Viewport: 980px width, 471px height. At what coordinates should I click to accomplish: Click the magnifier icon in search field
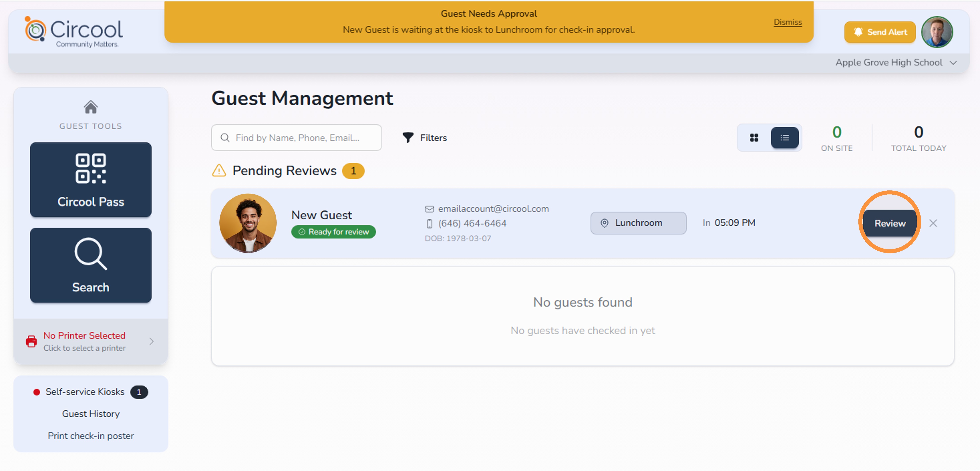click(x=225, y=137)
